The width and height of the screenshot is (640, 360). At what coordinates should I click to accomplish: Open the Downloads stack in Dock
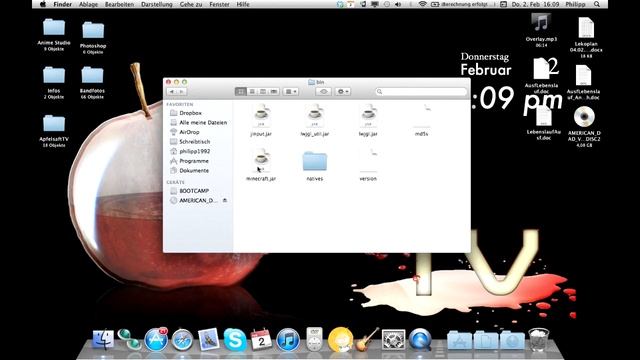[513, 340]
